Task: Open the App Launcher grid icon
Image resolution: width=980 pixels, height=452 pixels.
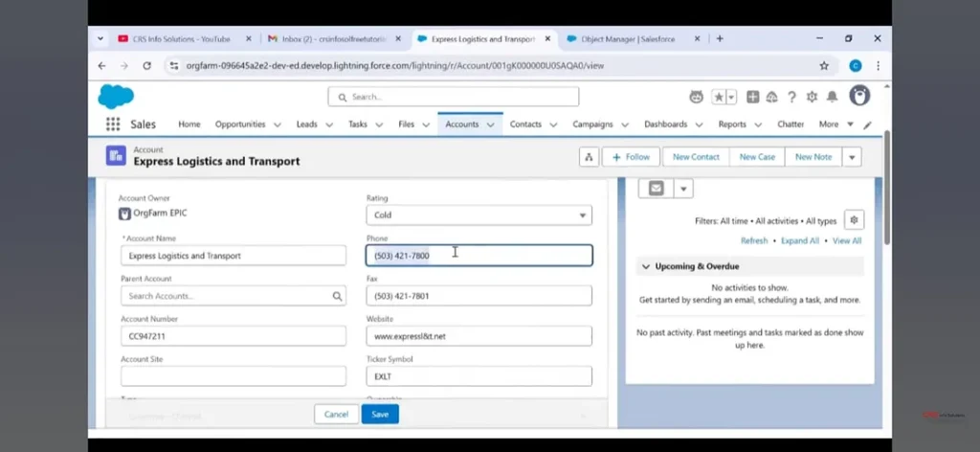Action: coord(113,124)
